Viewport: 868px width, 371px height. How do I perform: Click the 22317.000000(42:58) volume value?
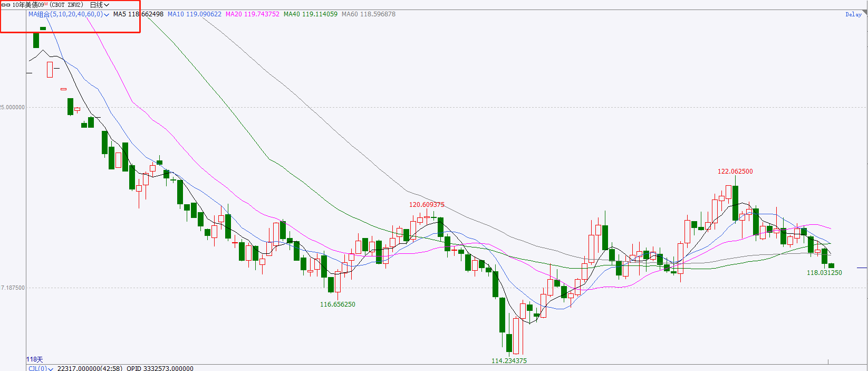[x=90, y=368]
